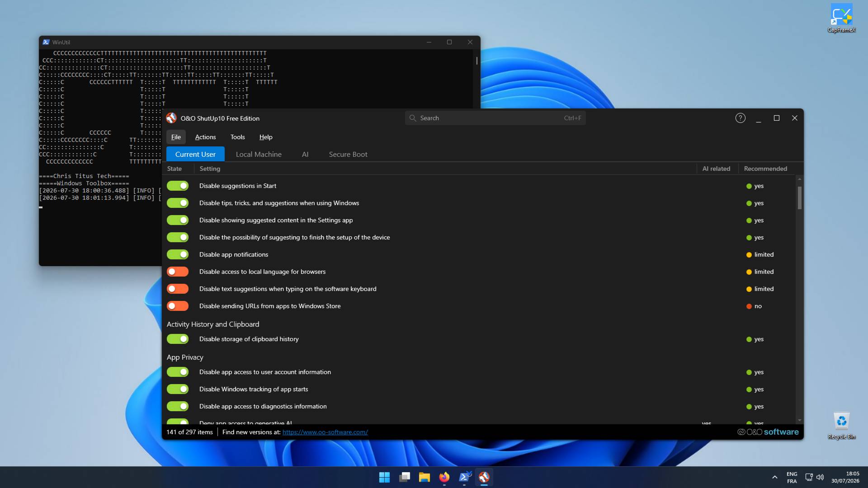Switch to the Secure Boot tab

coord(348,154)
